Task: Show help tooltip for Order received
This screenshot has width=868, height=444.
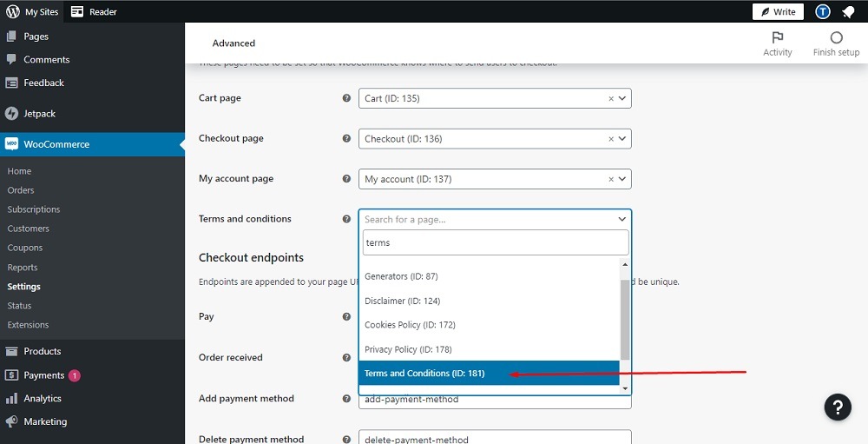Action: (x=346, y=357)
